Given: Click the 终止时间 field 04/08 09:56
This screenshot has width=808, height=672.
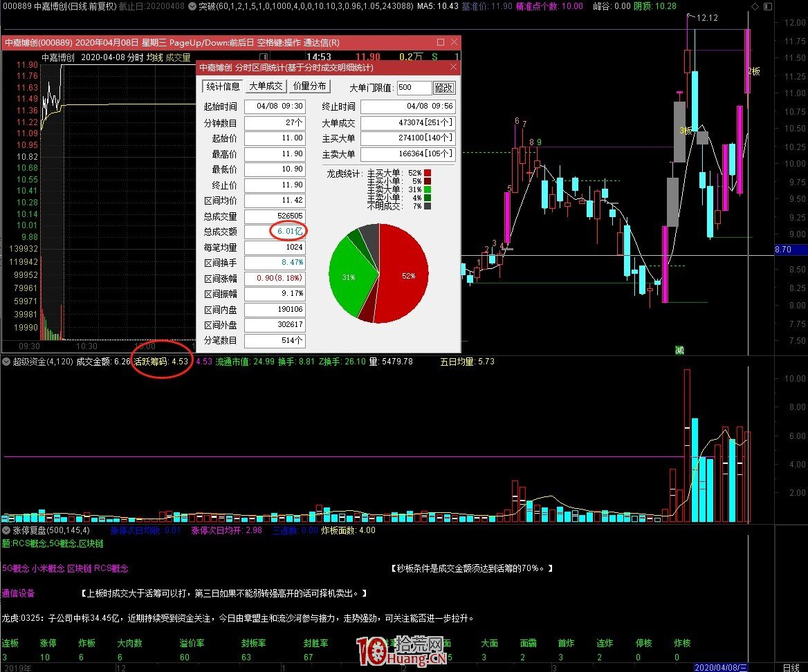Looking at the screenshot, I should coord(407,106).
